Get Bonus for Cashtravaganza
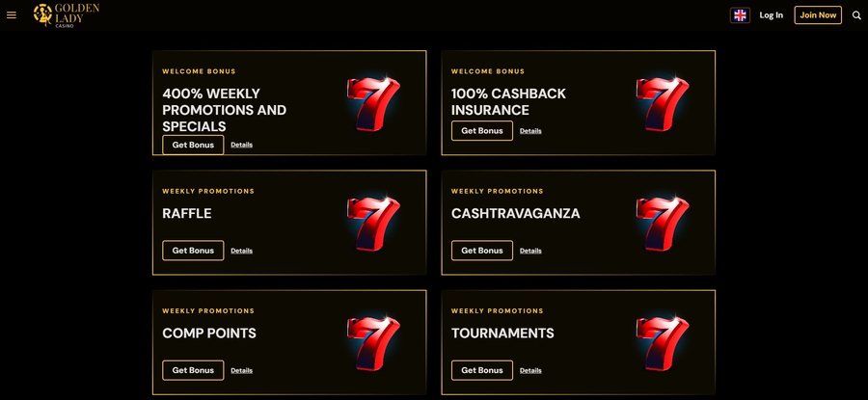This screenshot has height=400, width=868. click(x=482, y=251)
